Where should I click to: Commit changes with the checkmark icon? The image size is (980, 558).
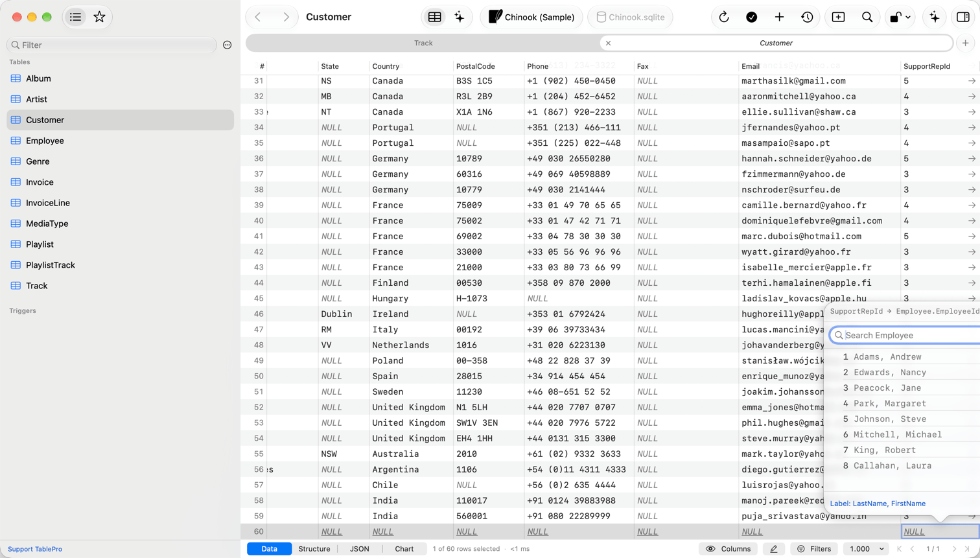pyautogui.click(x=752, y=17)
